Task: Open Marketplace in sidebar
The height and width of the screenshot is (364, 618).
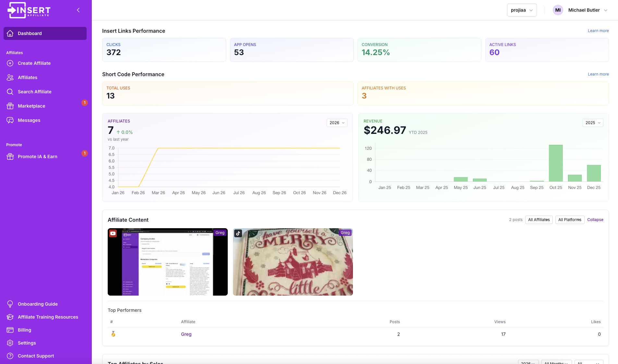Action: click(45, 106)
